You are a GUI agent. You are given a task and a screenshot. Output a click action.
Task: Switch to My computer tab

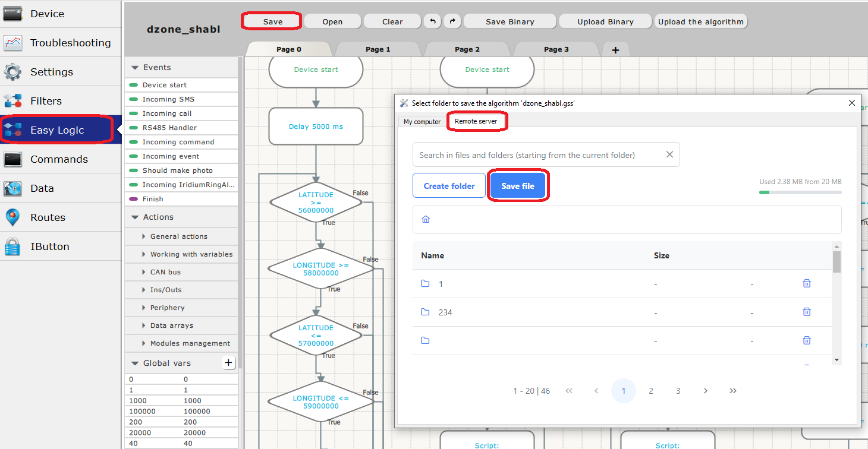[422, 122]
